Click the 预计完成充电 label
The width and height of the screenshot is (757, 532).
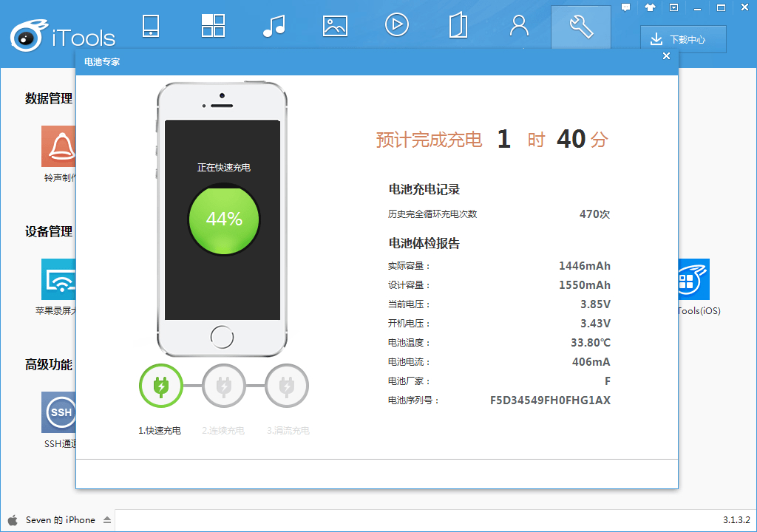click(430, 140)
